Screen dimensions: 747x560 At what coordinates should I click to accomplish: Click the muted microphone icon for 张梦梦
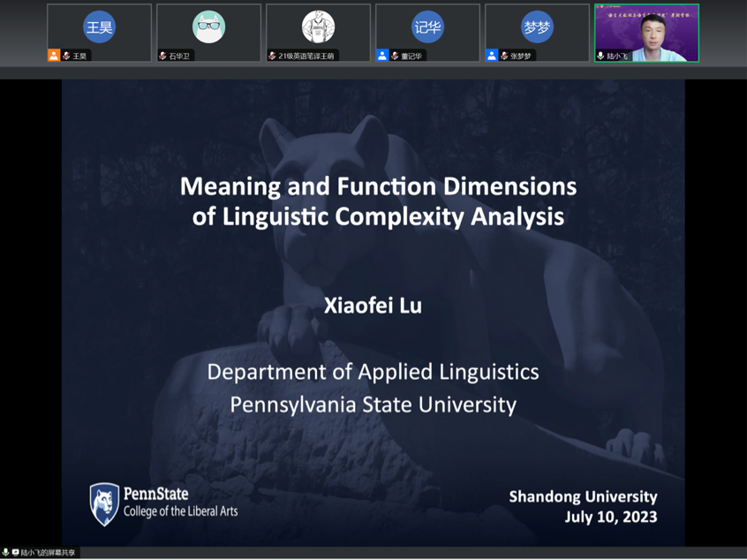(x=504, y=56)
